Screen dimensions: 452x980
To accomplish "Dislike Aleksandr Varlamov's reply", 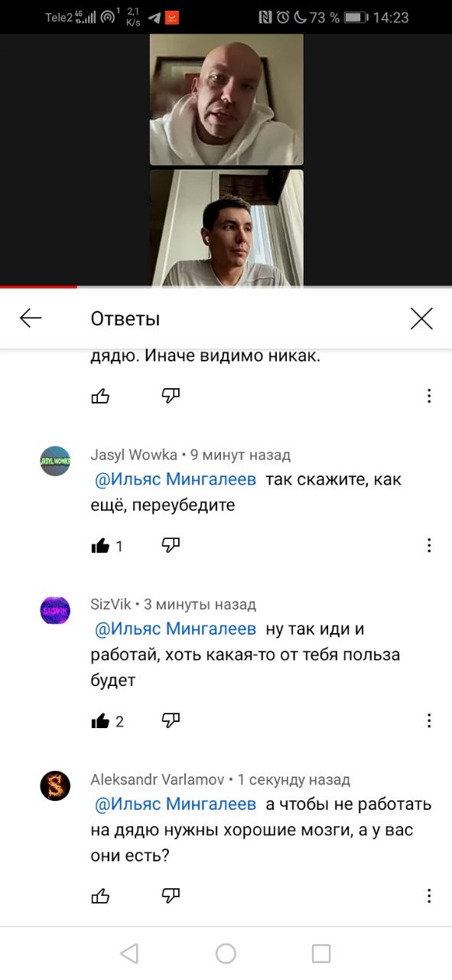I will pyautogui.click(x=171, y=894).
